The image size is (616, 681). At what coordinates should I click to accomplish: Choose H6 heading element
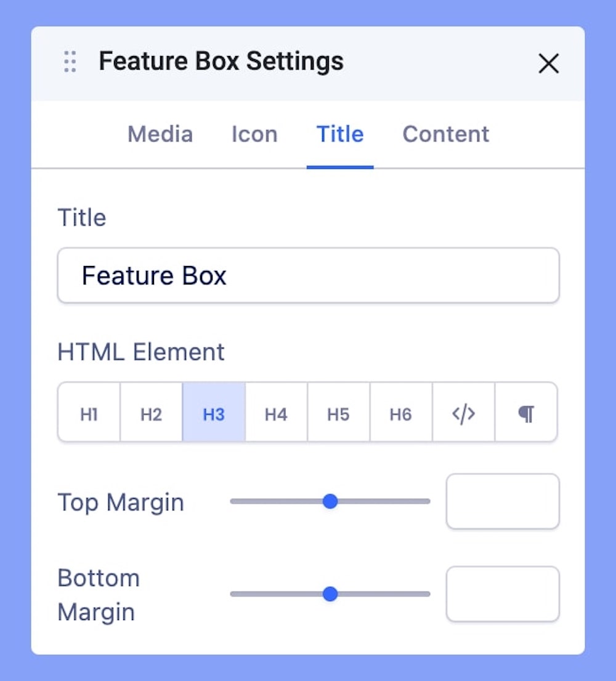click(400, 414)
